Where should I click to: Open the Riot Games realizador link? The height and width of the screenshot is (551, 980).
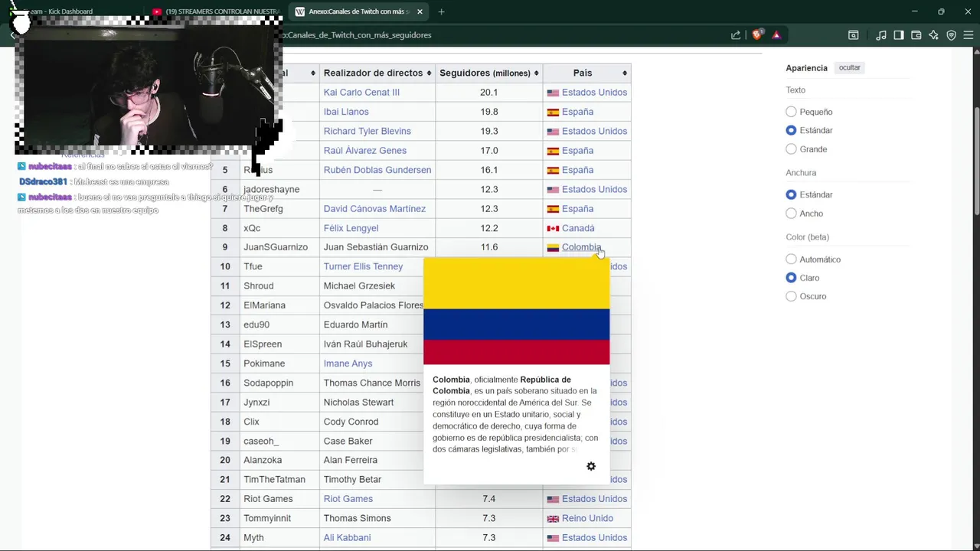[348, 499]
